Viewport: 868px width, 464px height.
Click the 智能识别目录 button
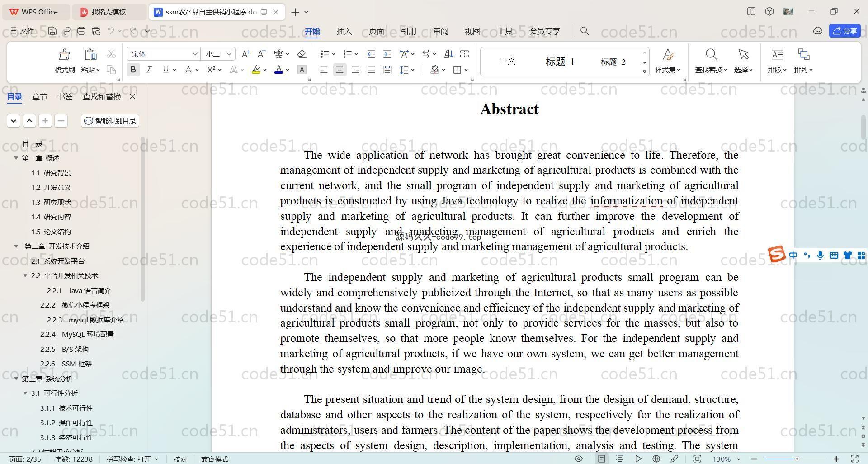point(110,121)
